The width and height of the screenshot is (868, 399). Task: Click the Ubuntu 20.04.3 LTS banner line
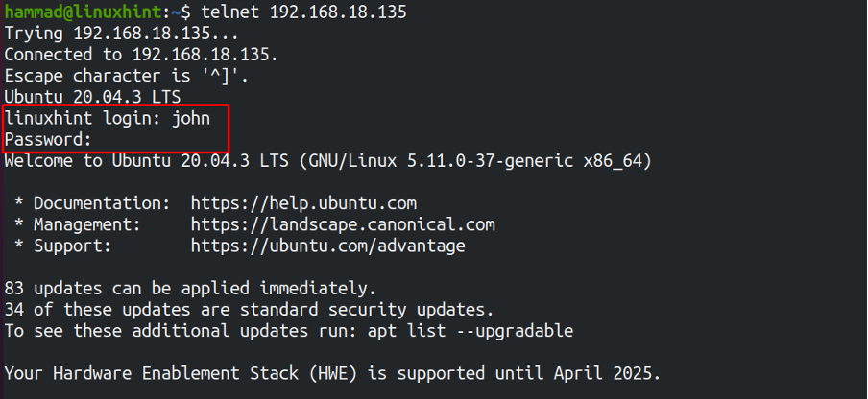tap(92, 97)
